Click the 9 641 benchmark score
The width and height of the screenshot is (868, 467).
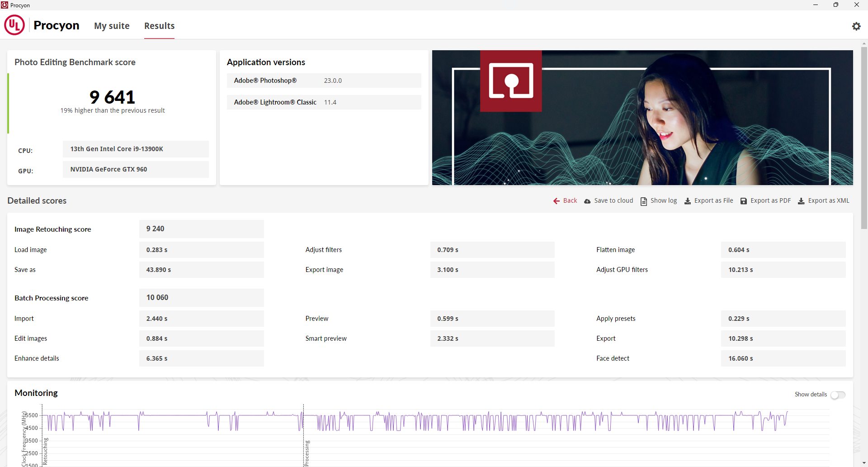point(112,97)
